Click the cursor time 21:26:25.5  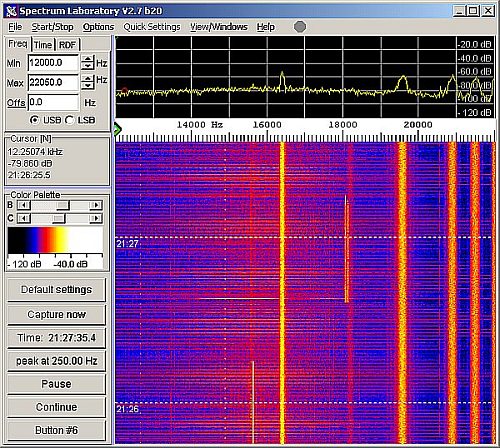click(29, 175)
